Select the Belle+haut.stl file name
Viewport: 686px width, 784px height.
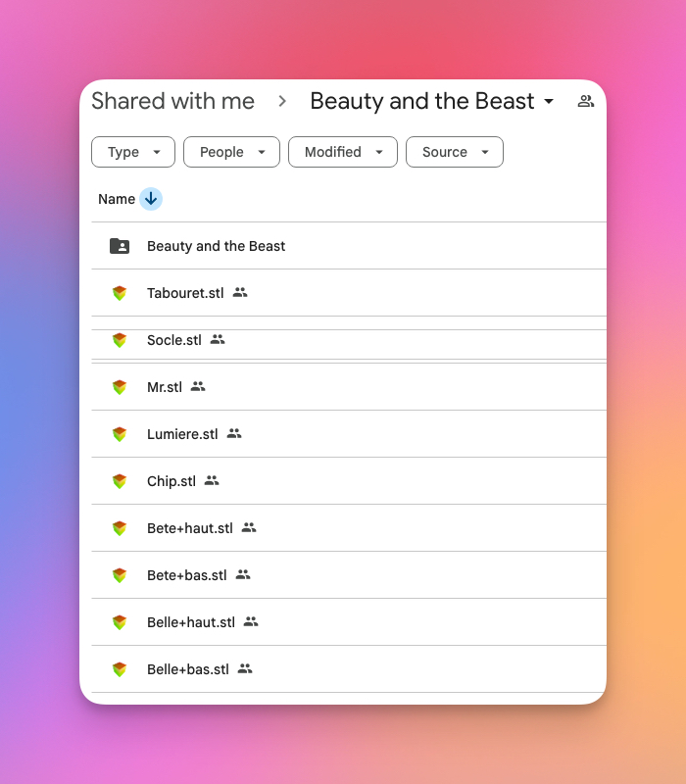[x=191, y=622]
